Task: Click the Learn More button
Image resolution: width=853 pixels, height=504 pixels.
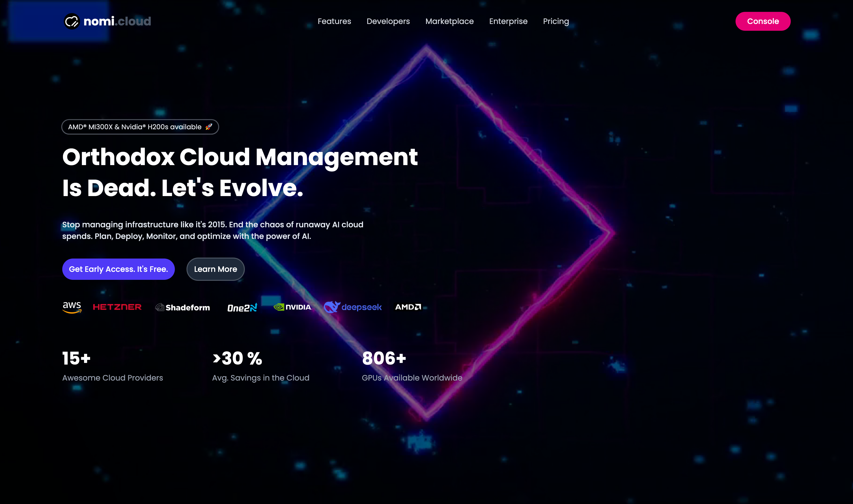Action: coord(215,269)
